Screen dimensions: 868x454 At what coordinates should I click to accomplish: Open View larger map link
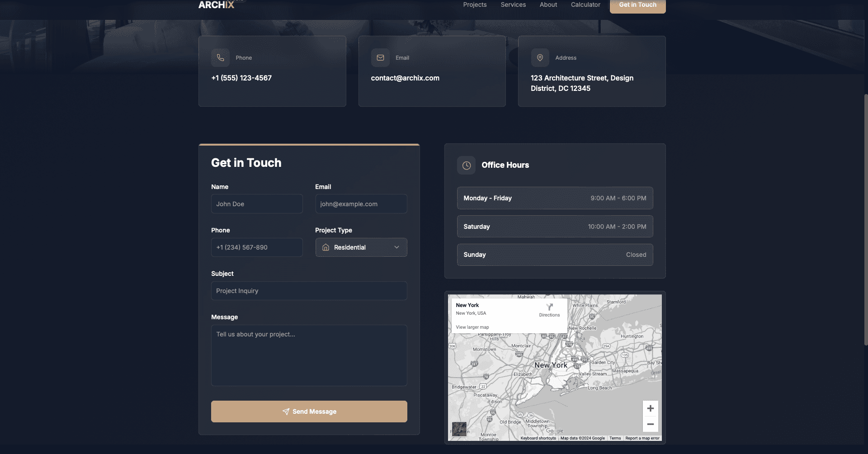472,327
